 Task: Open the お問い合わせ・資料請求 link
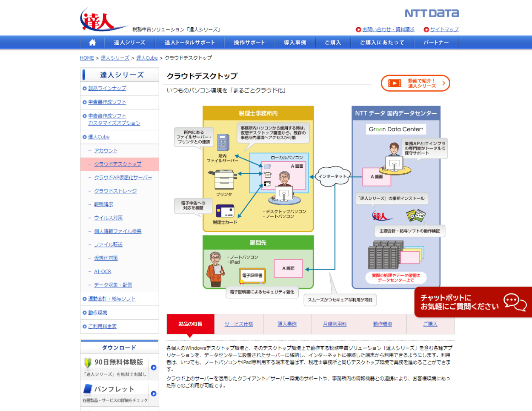pos(388,29)
